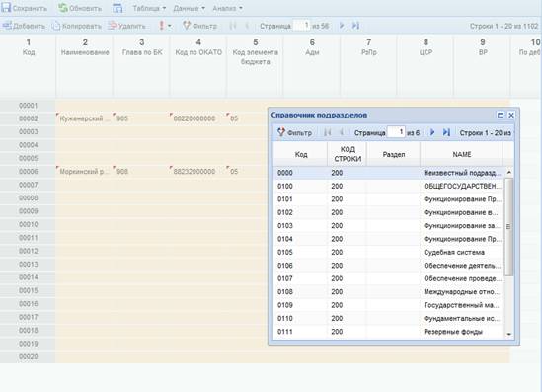Select the row with code 0105 Судебная система

[389, 253]
